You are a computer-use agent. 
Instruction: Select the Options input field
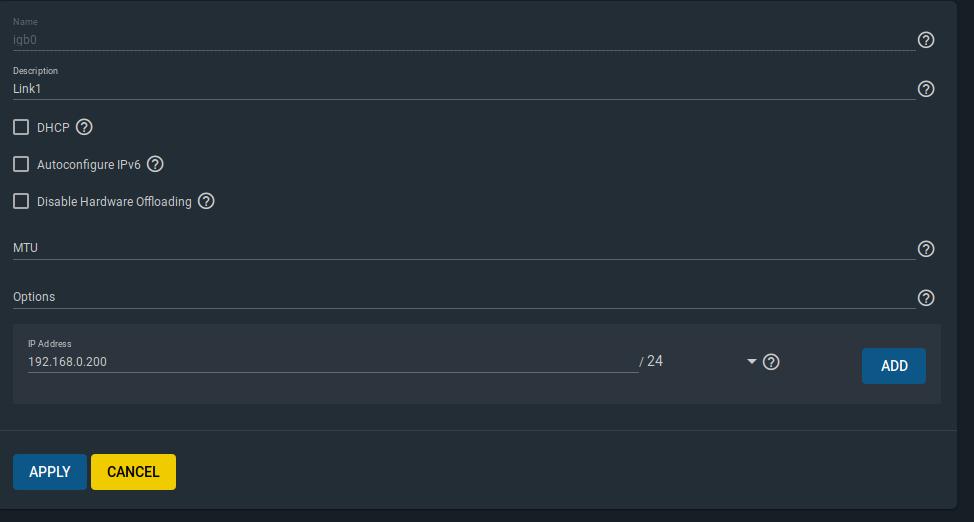[x=464, y=297]
